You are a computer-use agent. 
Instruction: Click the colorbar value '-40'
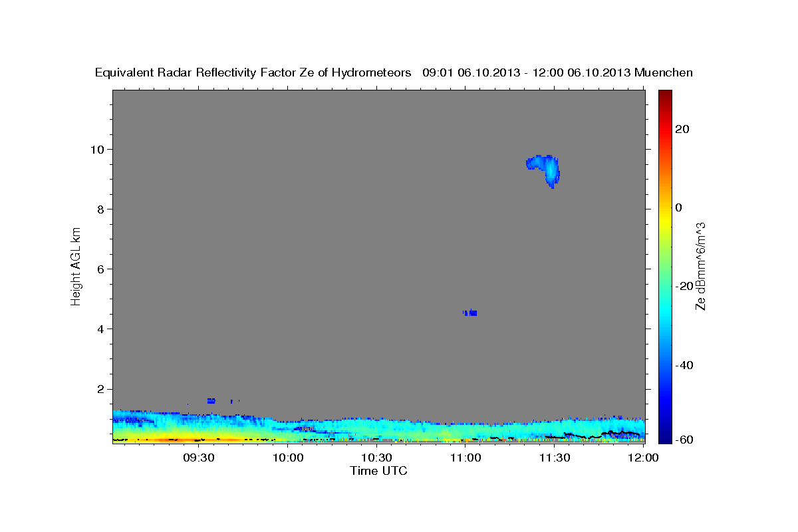coord(684,365)
